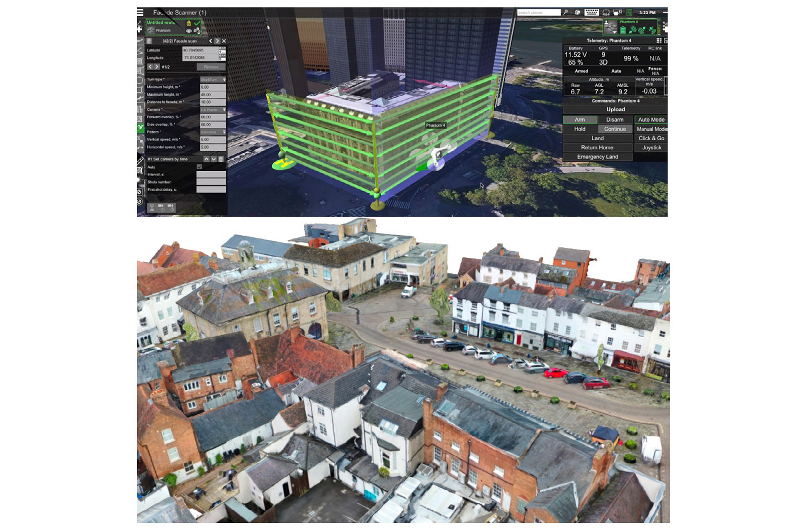
Task: Click the globe map layers icon
Action: (x=577, y=12)
